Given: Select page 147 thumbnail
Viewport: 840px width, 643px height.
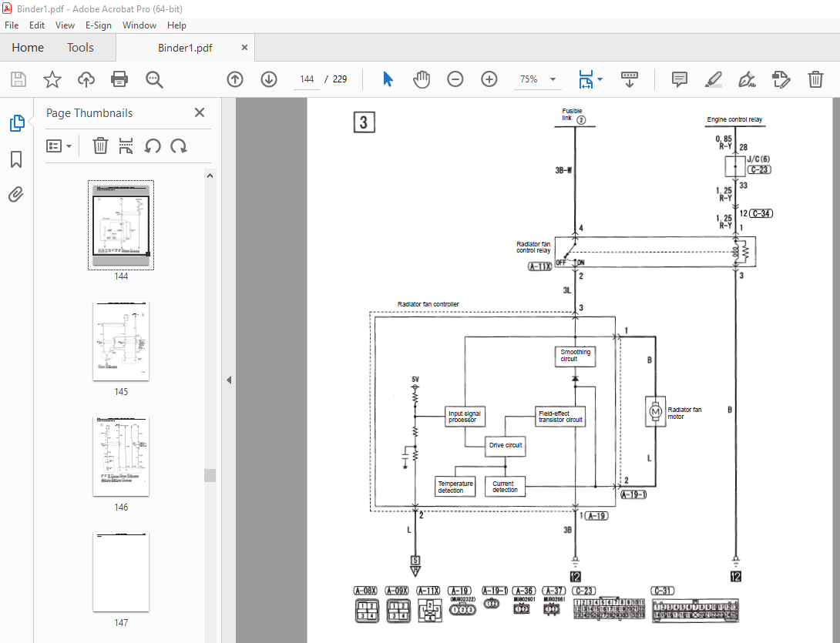Looking at the screenshot, I should 121,572.
